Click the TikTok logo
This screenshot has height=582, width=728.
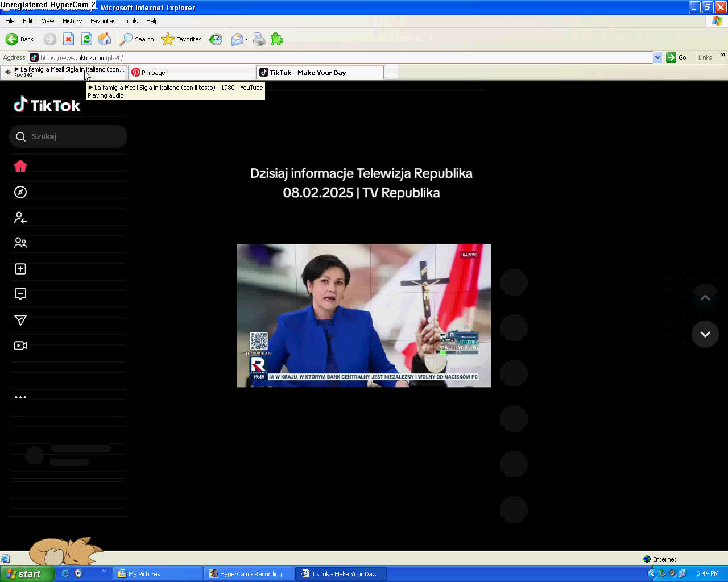point(47,105)
